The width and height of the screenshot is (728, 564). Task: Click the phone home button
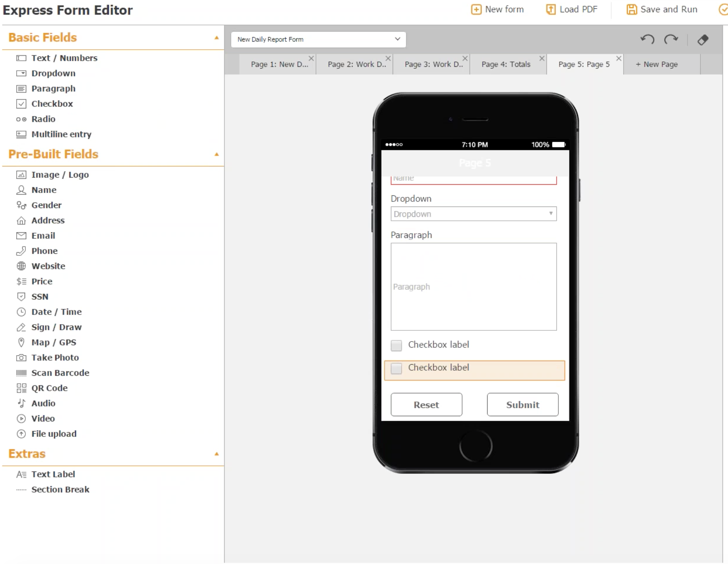point(476,446)
